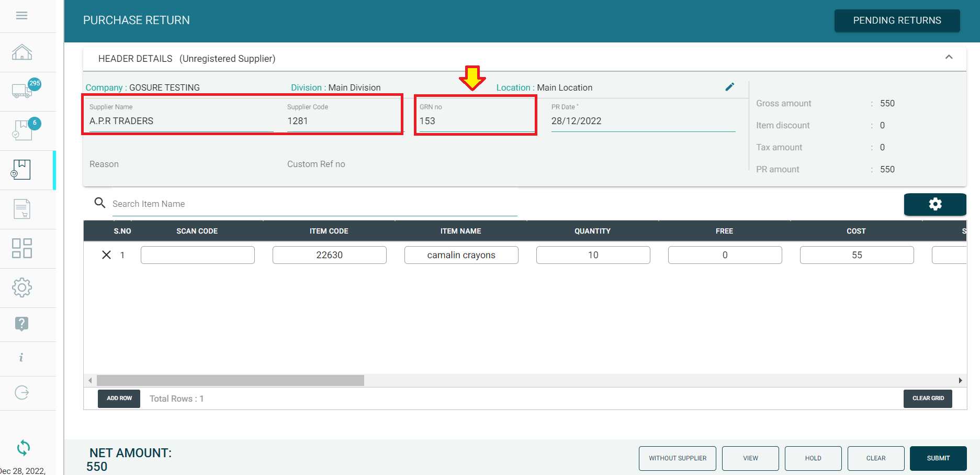This screenshot has width=980, height=475.
Task: Click the Clear button
Action: pyautogui.click(x=876, y=458)
